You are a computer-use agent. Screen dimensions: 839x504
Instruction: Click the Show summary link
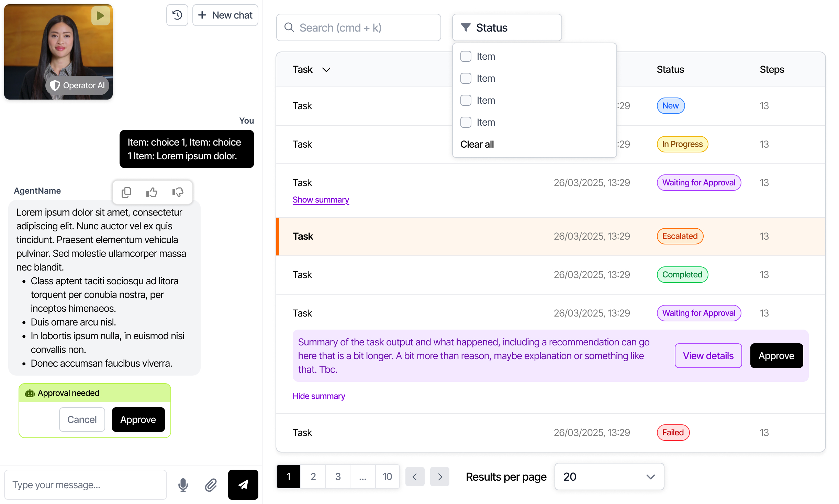pyautogui.click(x=321, y=200)
